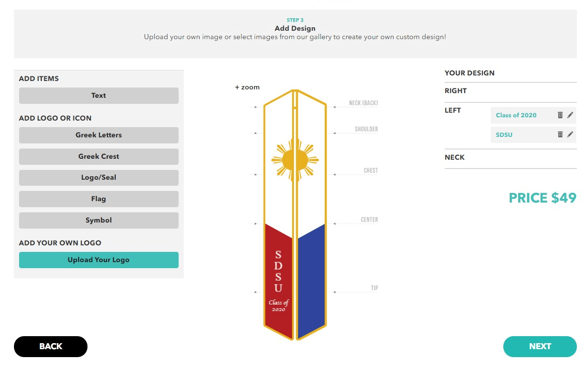Go back to the previous step

(x=51, y=346)
